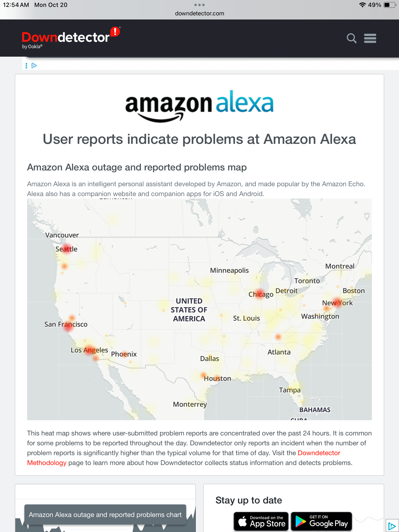
Task: Open ad options three-dot icon
Action: coord(26,66)
